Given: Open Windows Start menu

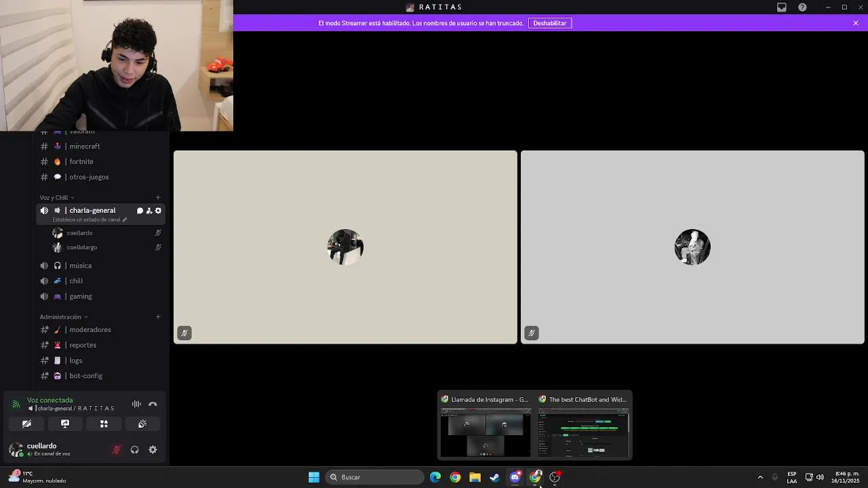Looking at the screenshot, I should (x=314, y=477).
